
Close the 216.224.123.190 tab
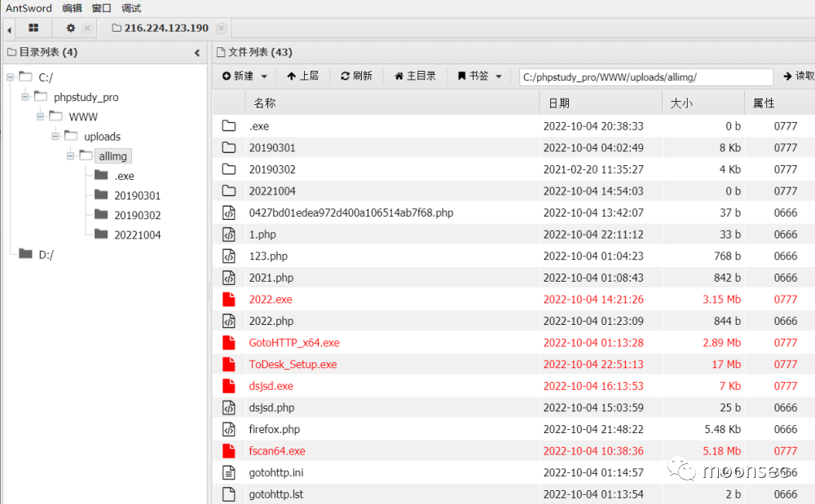(222, 28)
